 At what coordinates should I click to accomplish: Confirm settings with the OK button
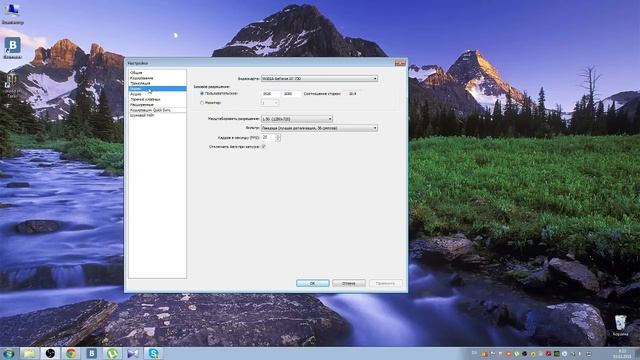(x=313, y=283)
